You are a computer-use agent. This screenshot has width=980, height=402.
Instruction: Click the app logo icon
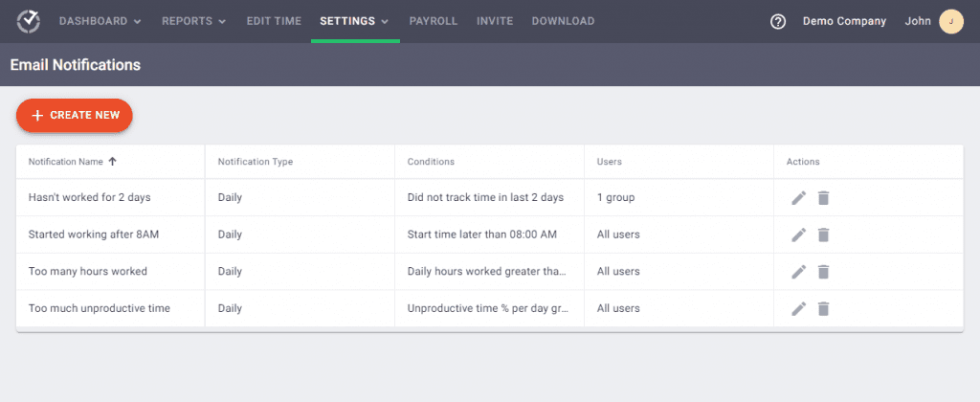[28, 21]
